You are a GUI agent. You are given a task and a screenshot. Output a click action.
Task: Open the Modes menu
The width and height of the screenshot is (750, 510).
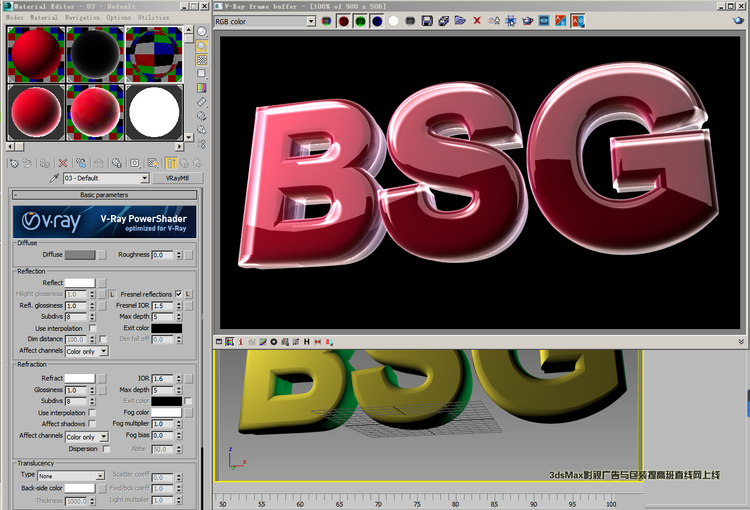tap(14, 17)
